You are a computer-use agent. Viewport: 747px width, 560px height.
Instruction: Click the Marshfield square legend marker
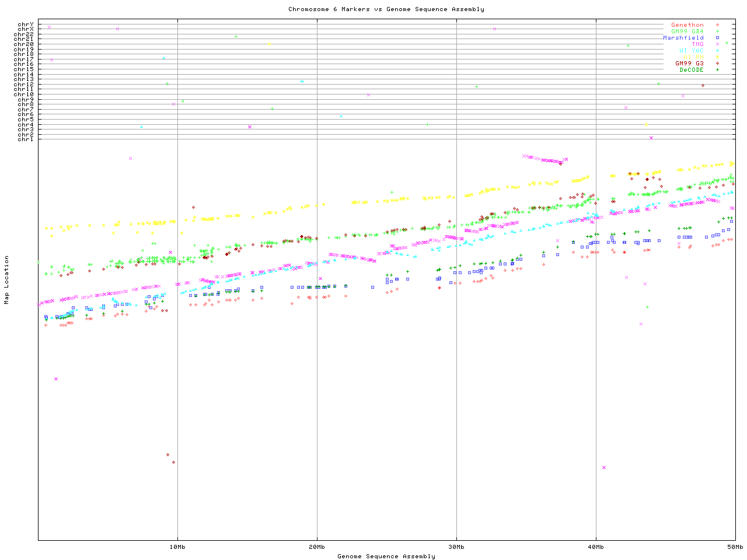(717, 38)
